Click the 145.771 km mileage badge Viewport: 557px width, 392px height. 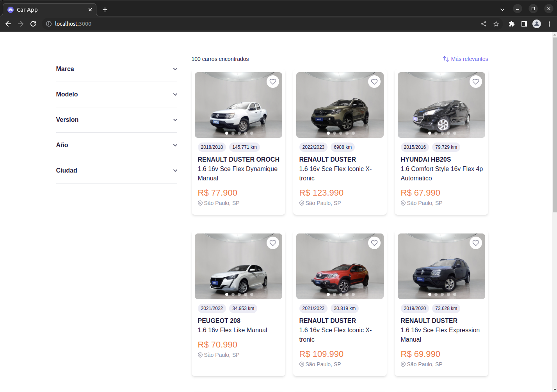click(245, 147)
